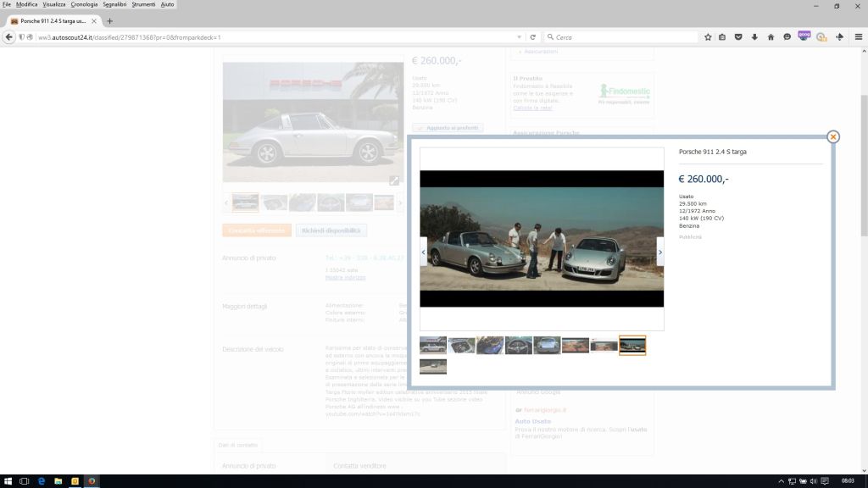
Task: Click the Firefox taskbar icon
Action: click(92, 481)
